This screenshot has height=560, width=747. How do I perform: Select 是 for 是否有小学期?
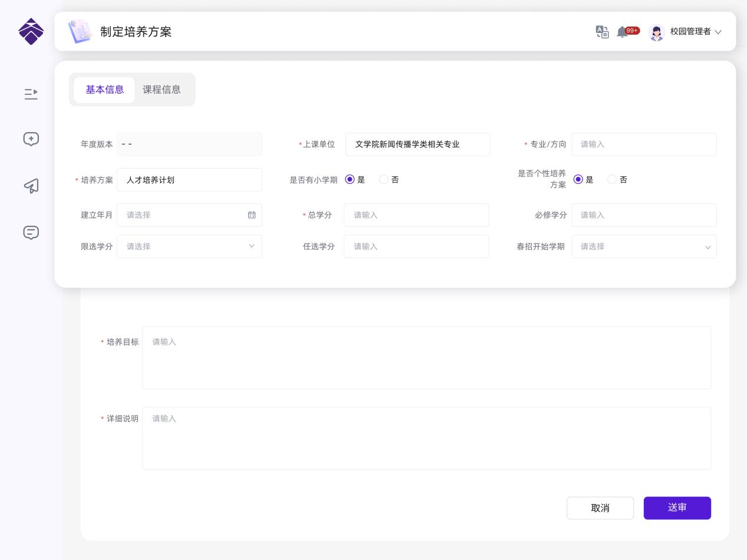coord(350,180)
